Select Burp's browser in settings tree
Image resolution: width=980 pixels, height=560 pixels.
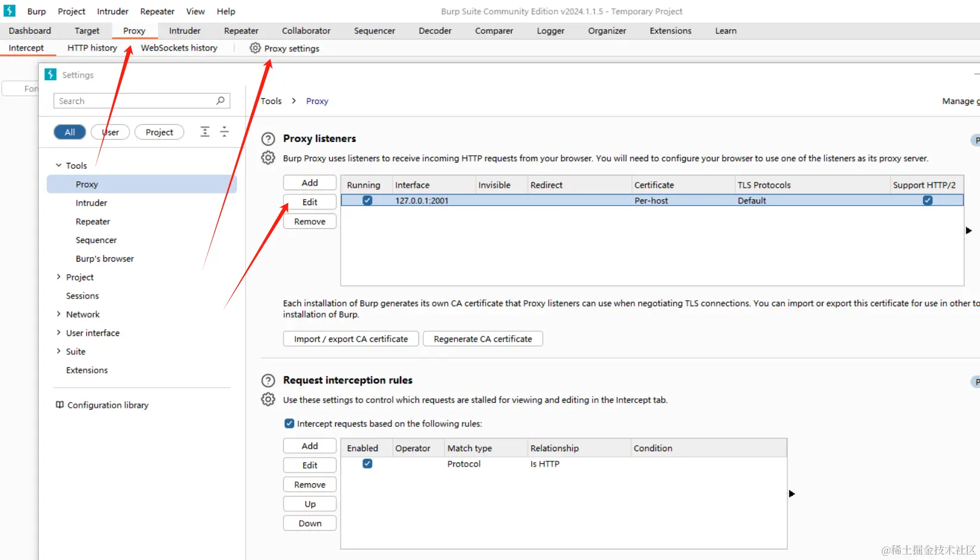[105, 259]
